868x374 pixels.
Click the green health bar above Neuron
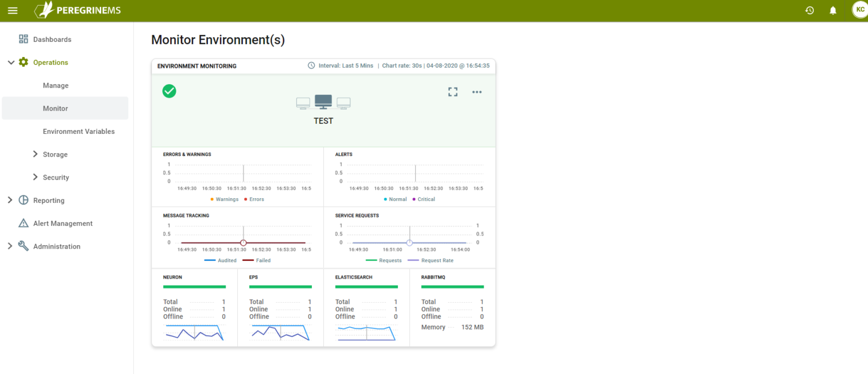point(194,286)
